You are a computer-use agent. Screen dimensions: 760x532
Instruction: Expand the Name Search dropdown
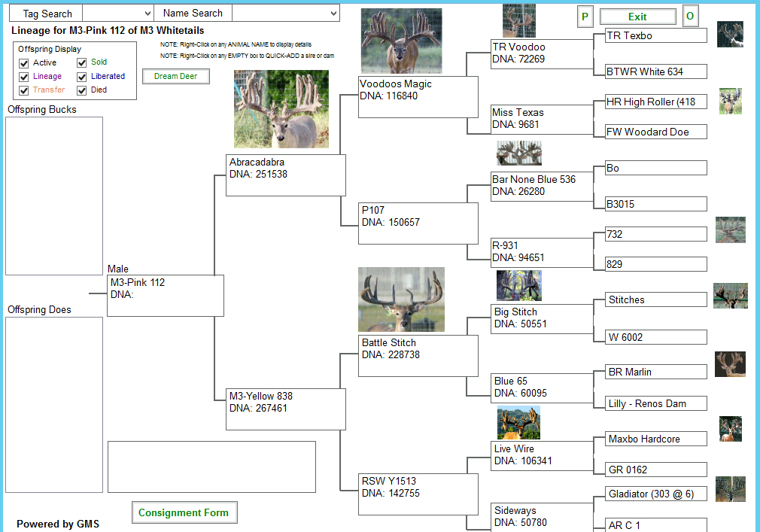point(333,14)
